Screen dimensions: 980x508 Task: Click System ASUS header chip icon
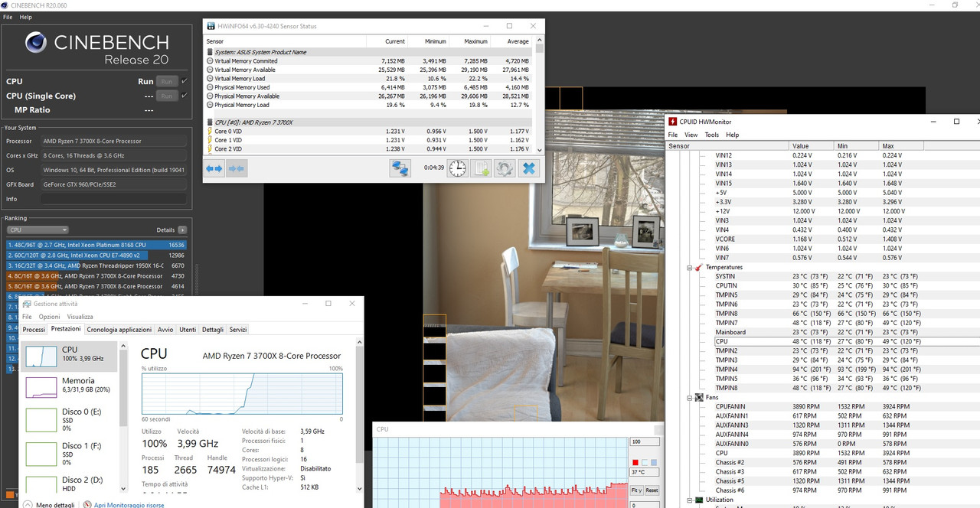(x=210, y=52)
